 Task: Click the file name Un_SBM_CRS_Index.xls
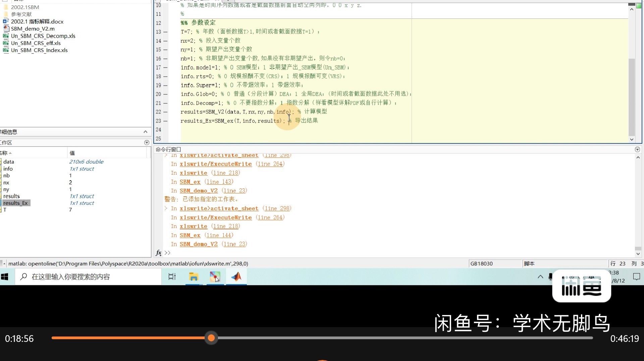39,50
